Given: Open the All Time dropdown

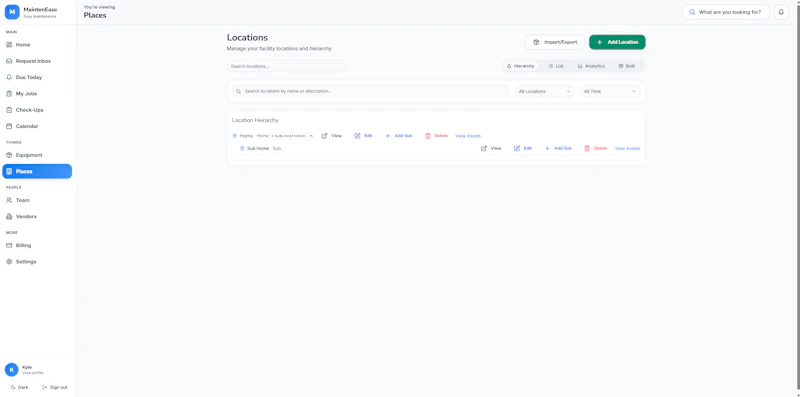Looking at the screenshot, I should 610,91.
